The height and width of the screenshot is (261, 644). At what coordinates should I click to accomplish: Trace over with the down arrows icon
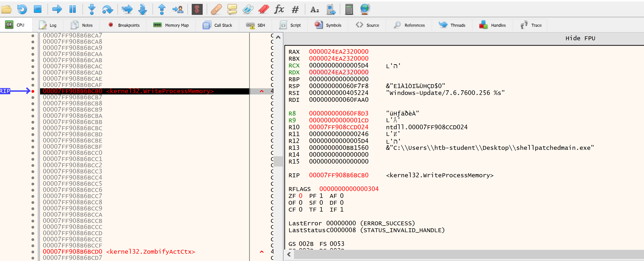coord(143,10)
